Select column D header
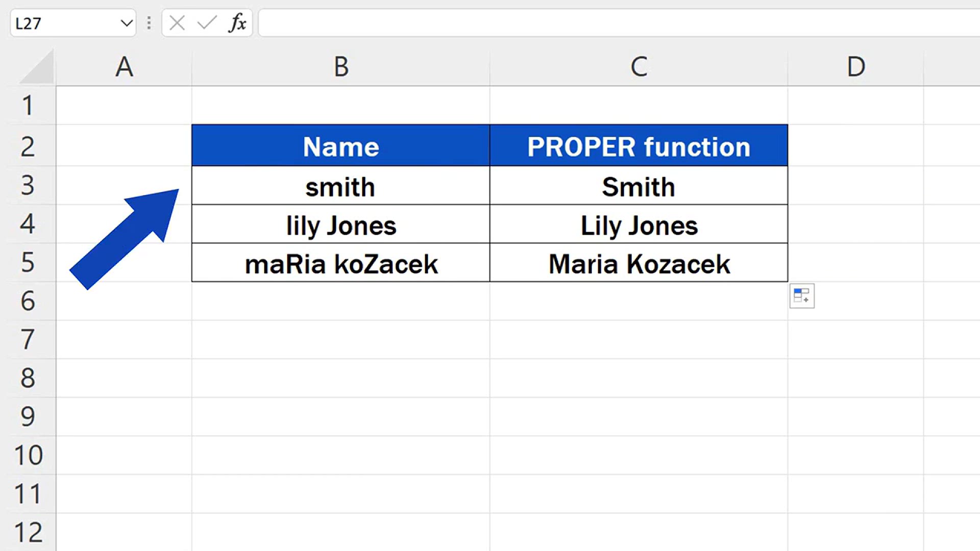This screenshot has height=551, width=980. point(856,67)
